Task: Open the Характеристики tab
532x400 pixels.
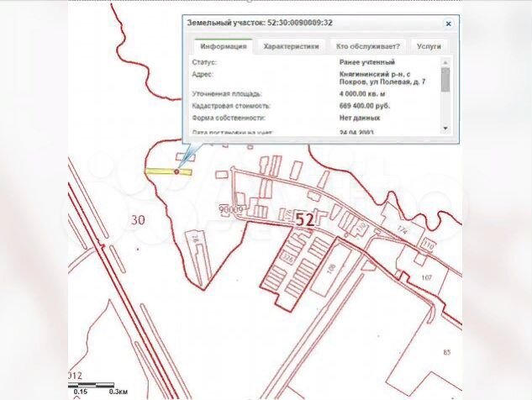Action: [x=290, y=47]
